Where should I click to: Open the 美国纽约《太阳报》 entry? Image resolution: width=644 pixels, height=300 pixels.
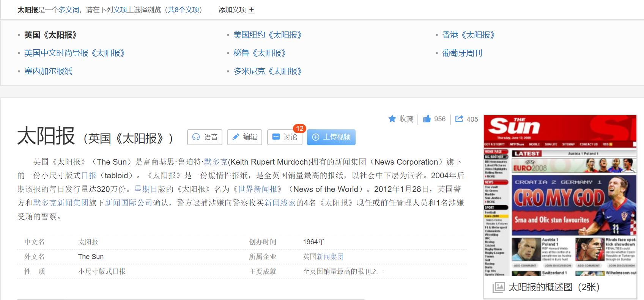click(x=268, y=35)
